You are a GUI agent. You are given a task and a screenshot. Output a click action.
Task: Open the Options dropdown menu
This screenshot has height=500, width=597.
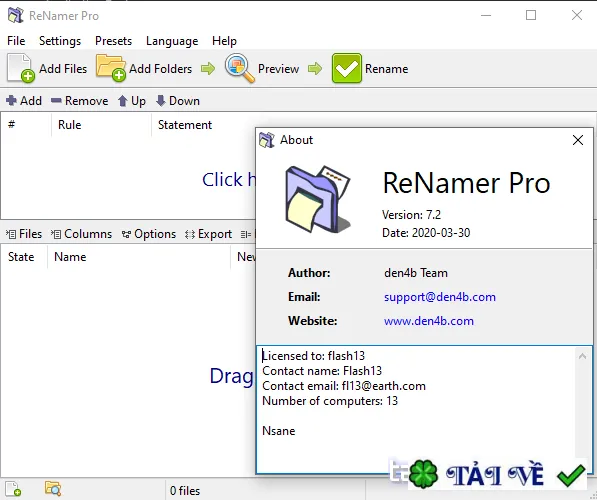149,234
